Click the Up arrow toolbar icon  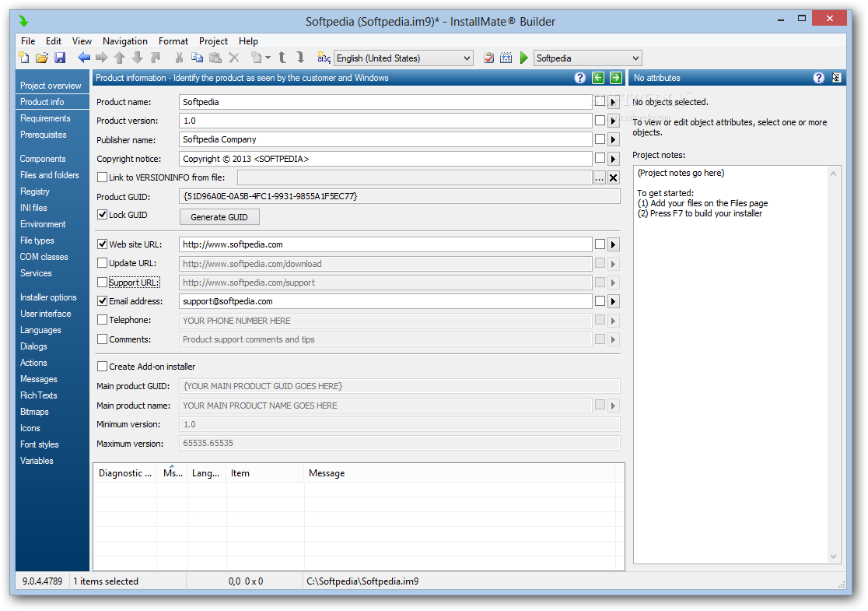tap(120, 58)
